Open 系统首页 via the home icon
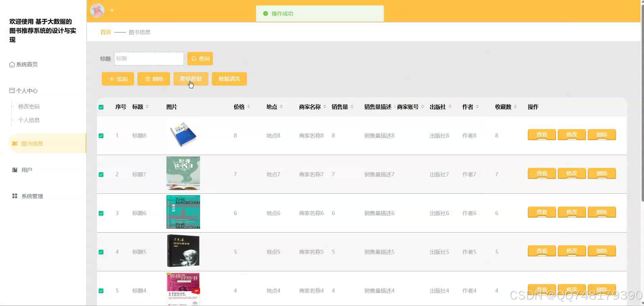644x306 pixels. point(11,64)
